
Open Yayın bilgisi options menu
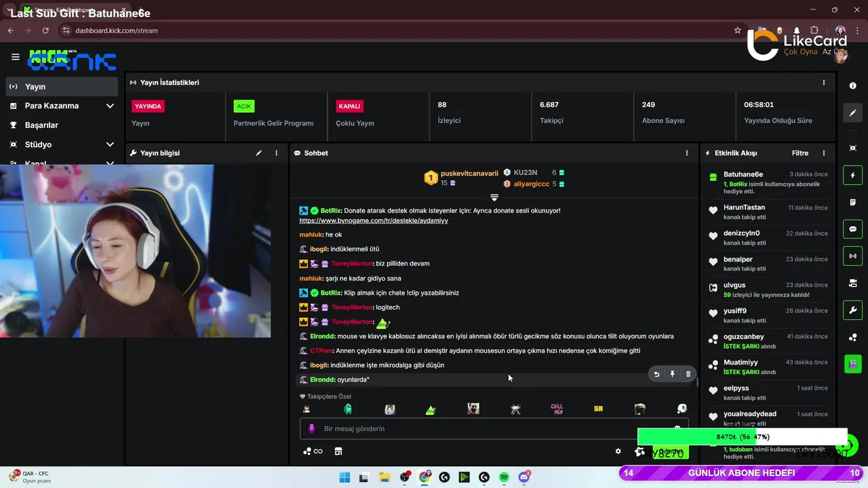[x=276, y=153]
